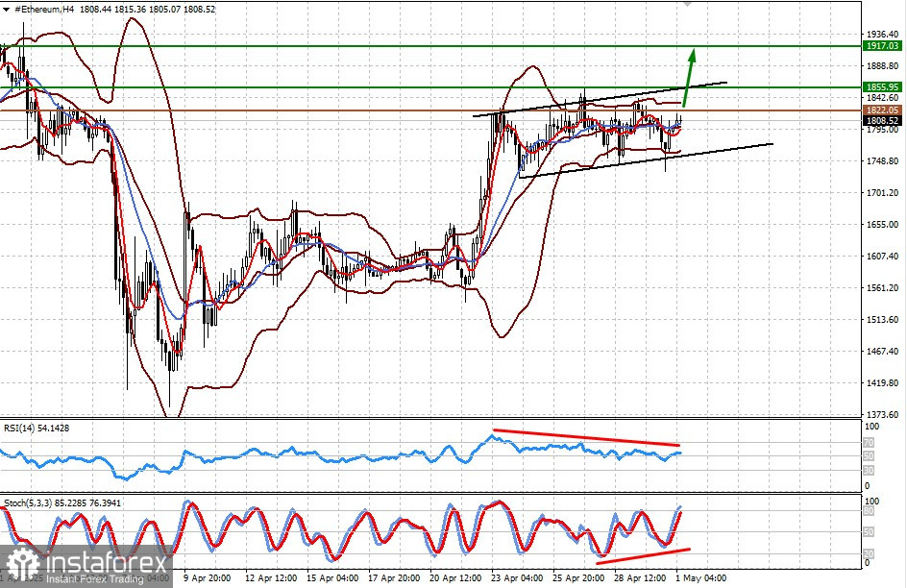This screenshot has width=907, height=588.
Task: Click the #Ethereum,H4 chart title text
Action: (x=44, y=10)
